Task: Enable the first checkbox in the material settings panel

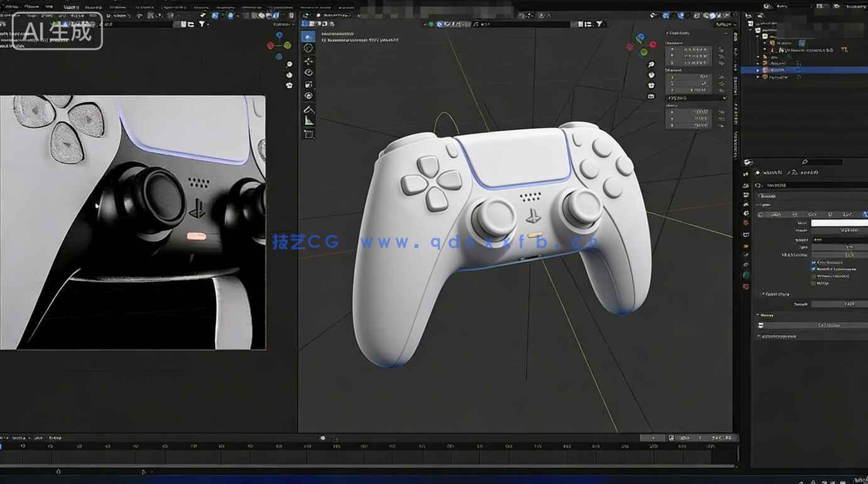Action: [814, 263]
